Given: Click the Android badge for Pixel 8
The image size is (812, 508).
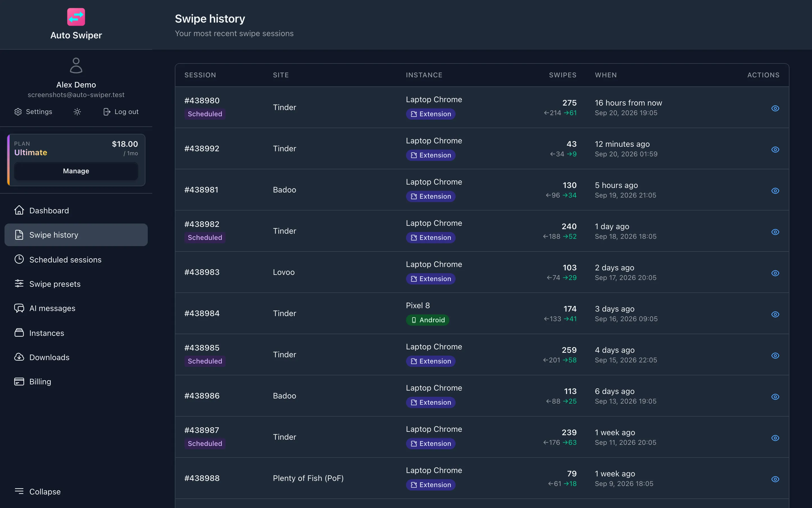Looking at the screenshot, I should click(x=427, y=320).
